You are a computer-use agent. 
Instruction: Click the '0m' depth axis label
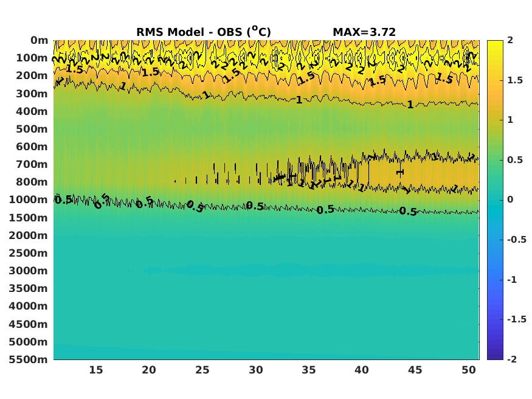click(x=40, y=40)
